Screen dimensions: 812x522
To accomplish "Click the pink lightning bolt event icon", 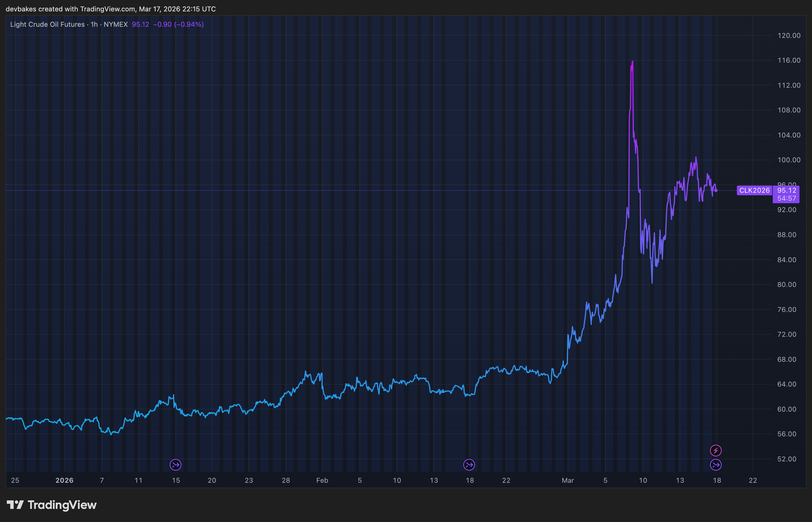I will click(x=716, y=450).
